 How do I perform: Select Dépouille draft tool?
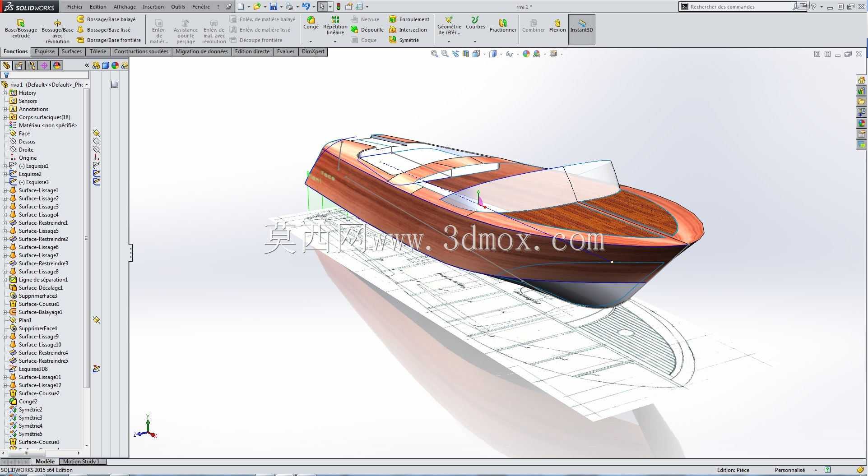point(367,30)
